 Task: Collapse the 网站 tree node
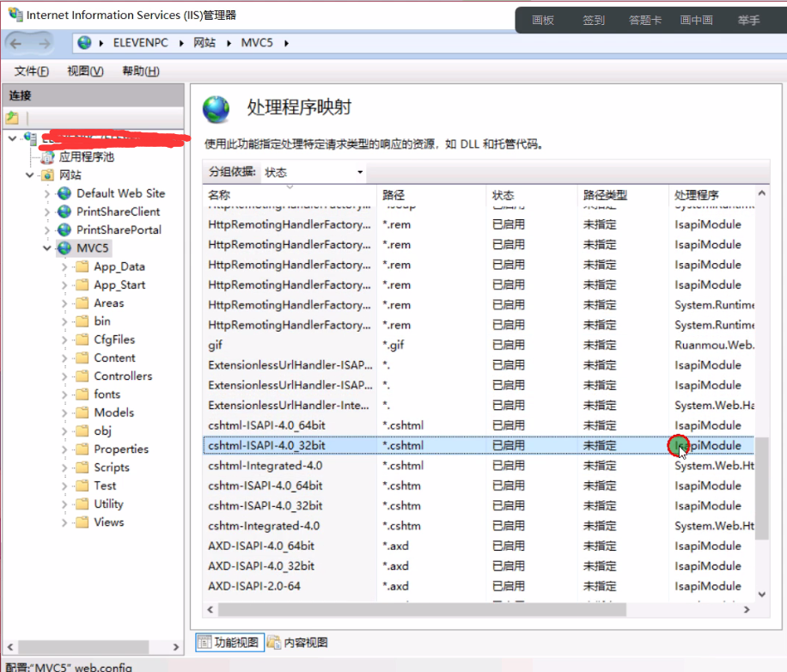click(29, 175)
